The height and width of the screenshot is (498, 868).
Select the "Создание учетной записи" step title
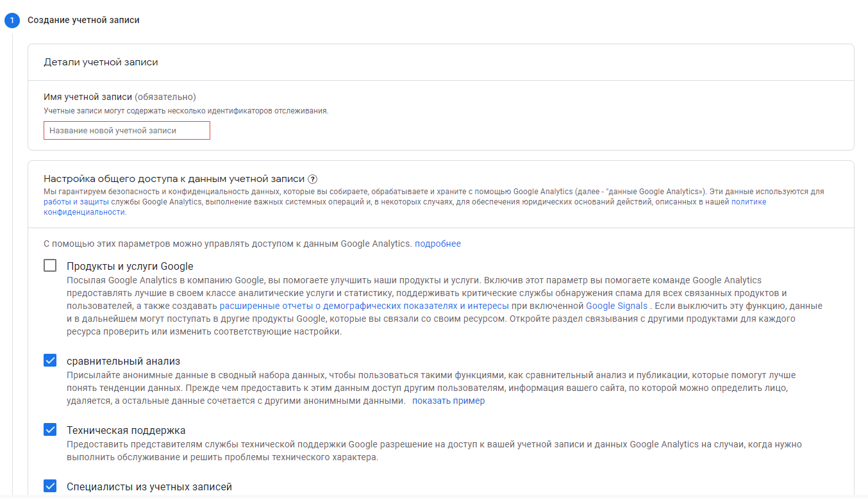click(x=83, y=21)
